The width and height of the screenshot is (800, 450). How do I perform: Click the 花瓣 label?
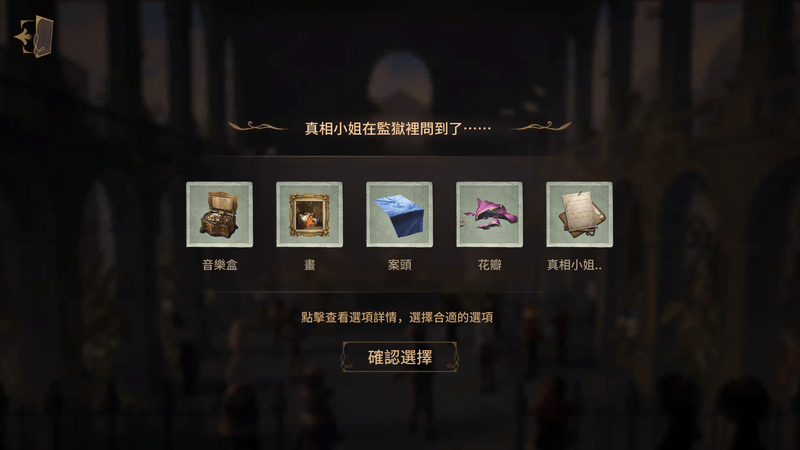point(489,265)
